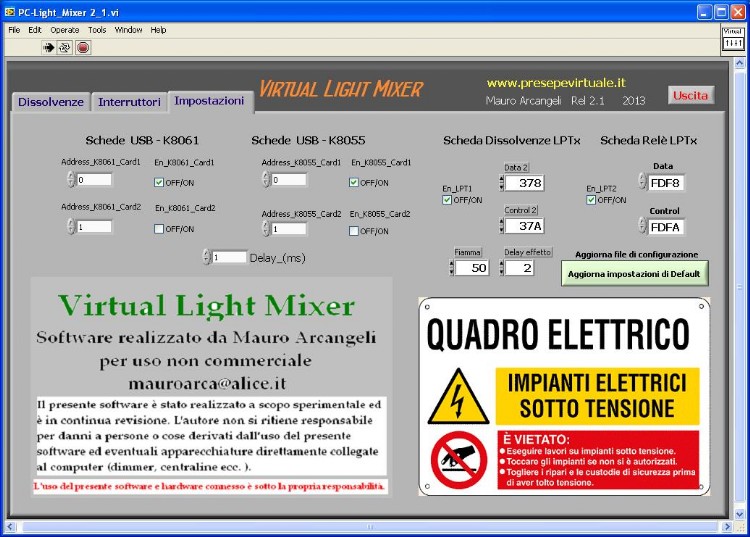Click the Data 2 field showing 378
The width and height of the screenshot is (750, 537).
coord(525,183)
